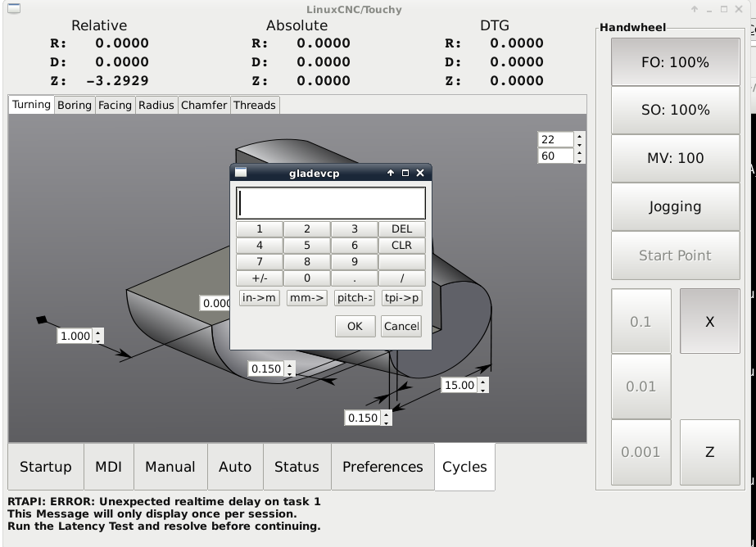756x547 pixels.
Task: Toggle the Z jog axis button
Action: pos(709,452)
